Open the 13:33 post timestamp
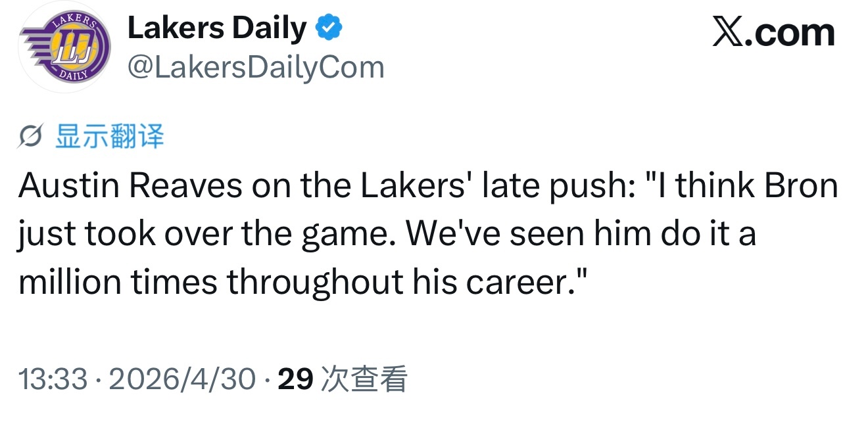This screenshot has height=422, width=868. click(53, 379)
